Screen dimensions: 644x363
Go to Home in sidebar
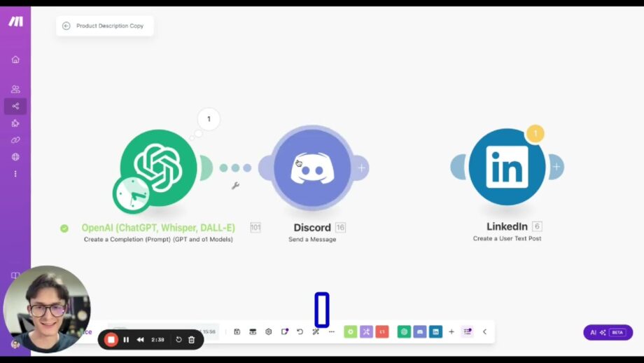(x=15, y=60)
